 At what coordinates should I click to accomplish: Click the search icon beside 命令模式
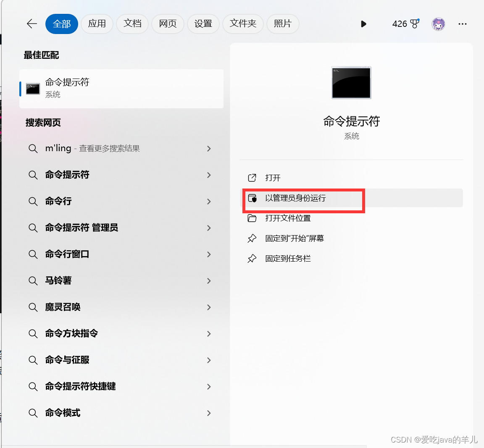pyautogui.click(x=33, y=413)
